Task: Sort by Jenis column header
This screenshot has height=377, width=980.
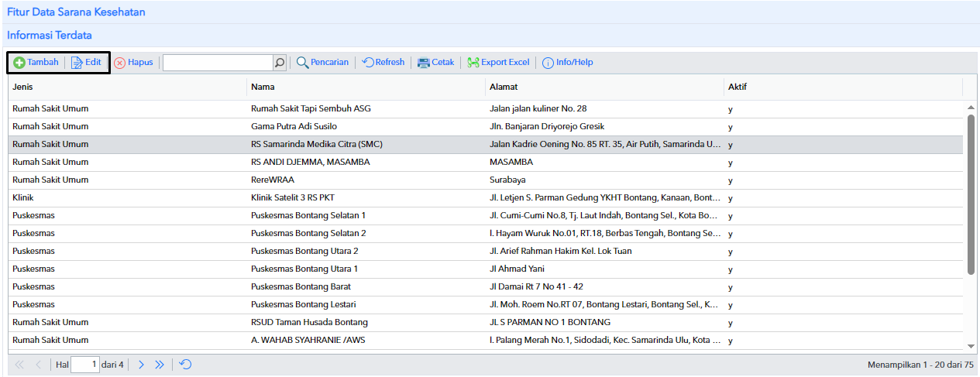Action: coord(127,87)
